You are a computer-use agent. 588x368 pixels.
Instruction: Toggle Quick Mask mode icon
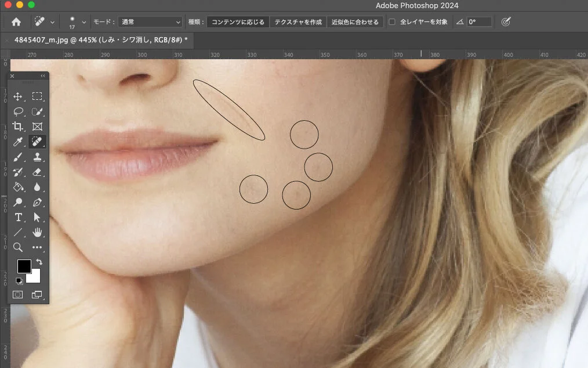coord(18,294)
